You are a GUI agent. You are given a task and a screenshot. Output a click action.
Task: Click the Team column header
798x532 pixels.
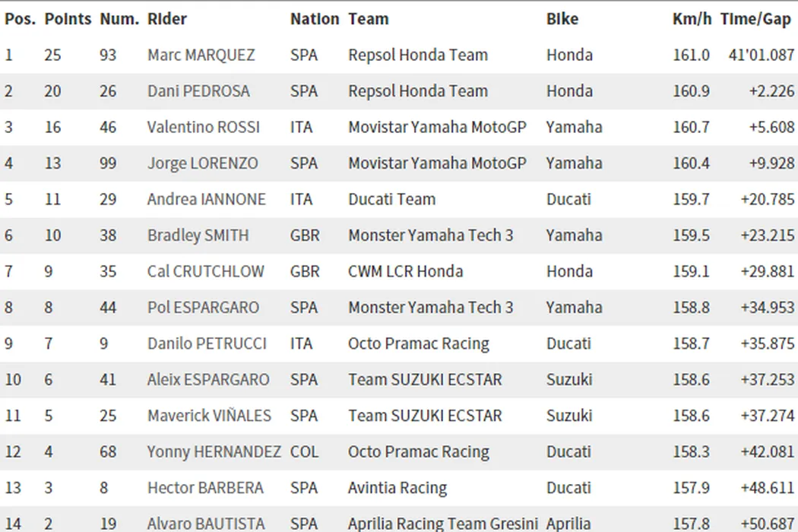(369, 19)
